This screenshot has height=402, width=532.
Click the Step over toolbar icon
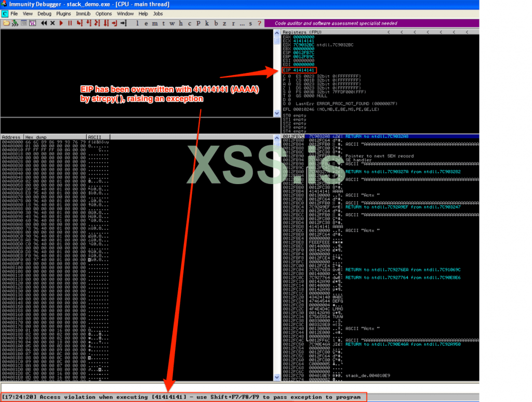click(x=88, y=23)
